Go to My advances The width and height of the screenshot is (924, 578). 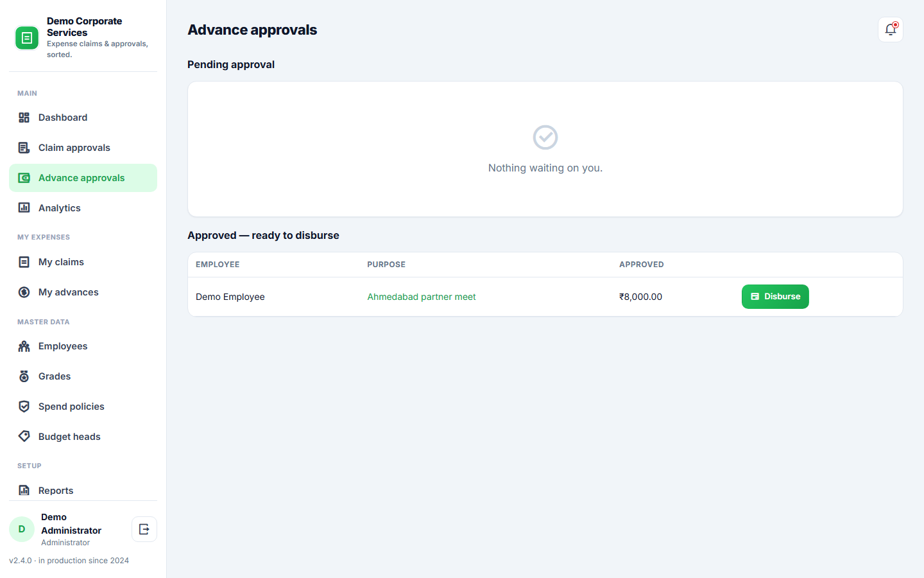point(83,292)
